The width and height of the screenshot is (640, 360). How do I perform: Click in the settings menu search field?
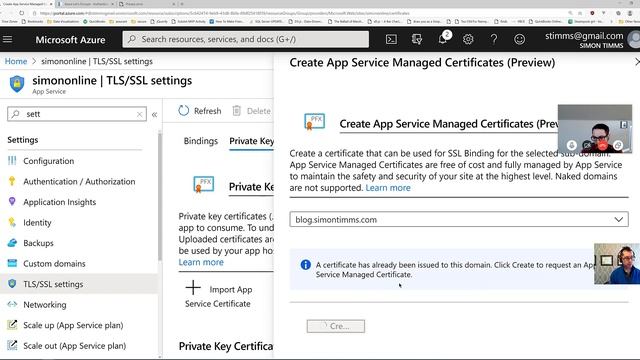click(x=77, y=114)
